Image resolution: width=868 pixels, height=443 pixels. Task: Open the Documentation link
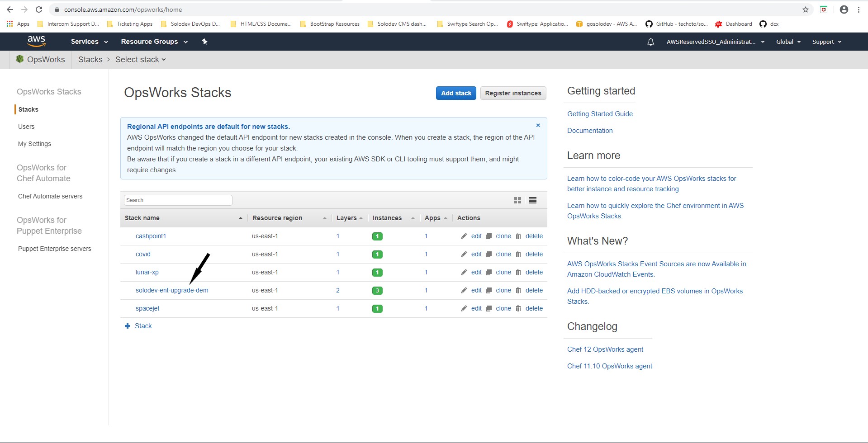[590, 131]
